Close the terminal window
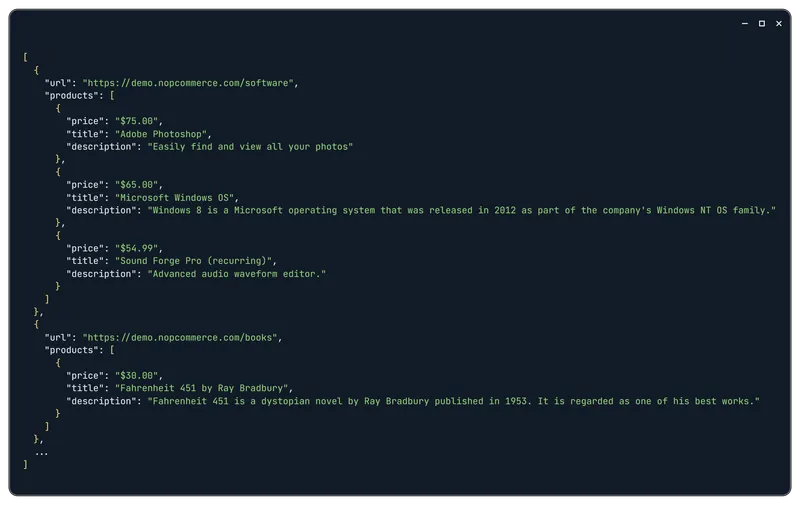The image size is (800, 505). 779,23
